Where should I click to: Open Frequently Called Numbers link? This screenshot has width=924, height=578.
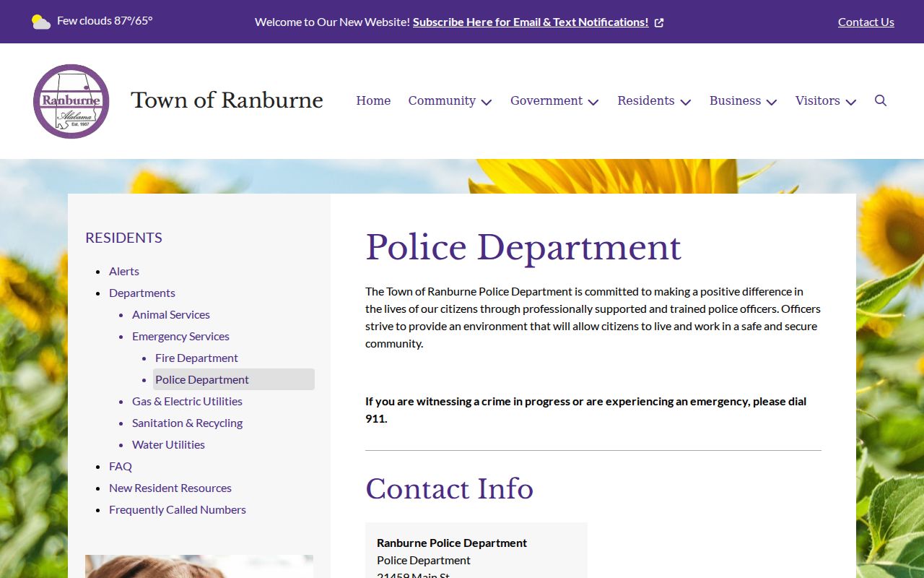click(x=178, y=509)
